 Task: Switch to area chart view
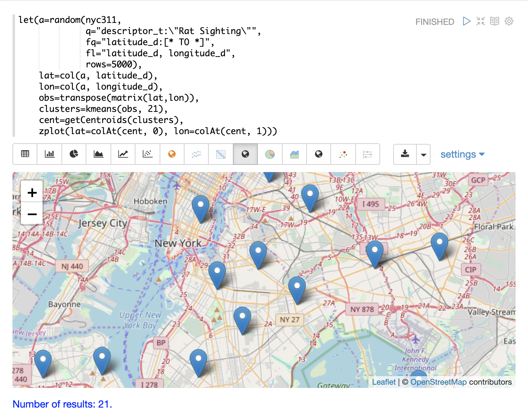pyautogui.click(x=98, y=154)
